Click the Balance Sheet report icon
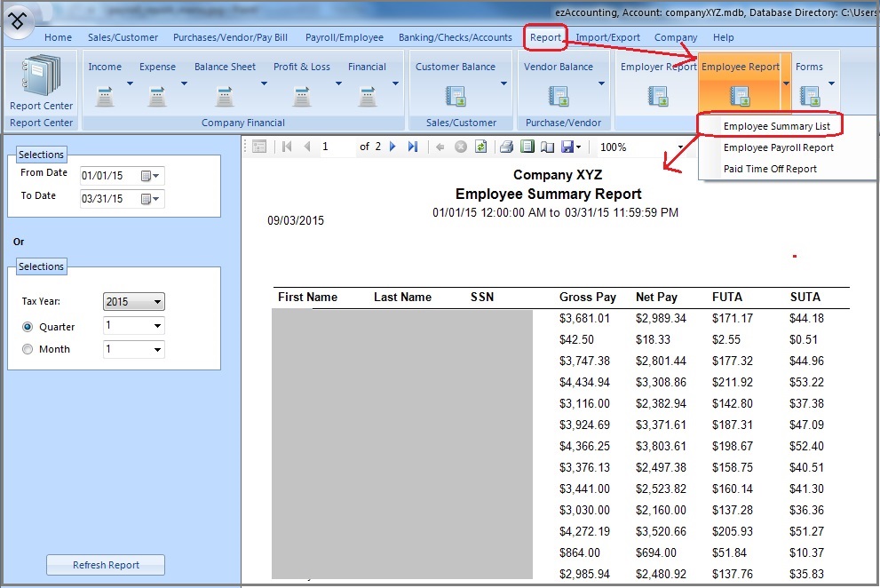 click(x=225, y=94)
